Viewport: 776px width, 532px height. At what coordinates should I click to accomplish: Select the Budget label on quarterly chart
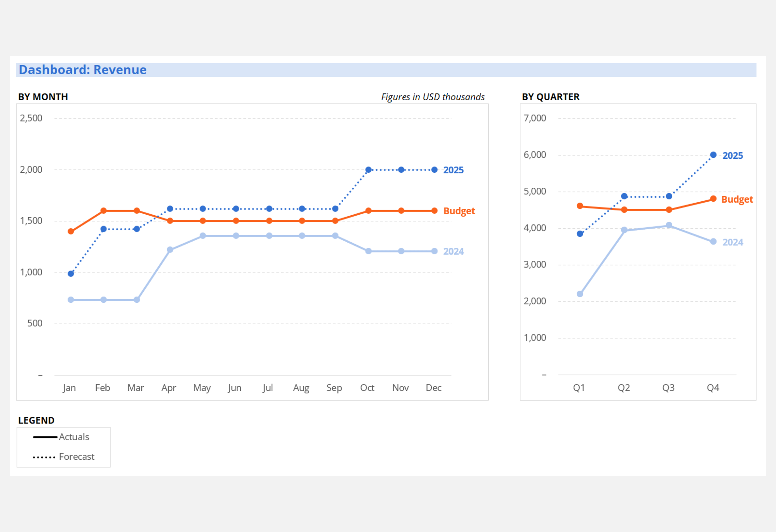[737, 200]
